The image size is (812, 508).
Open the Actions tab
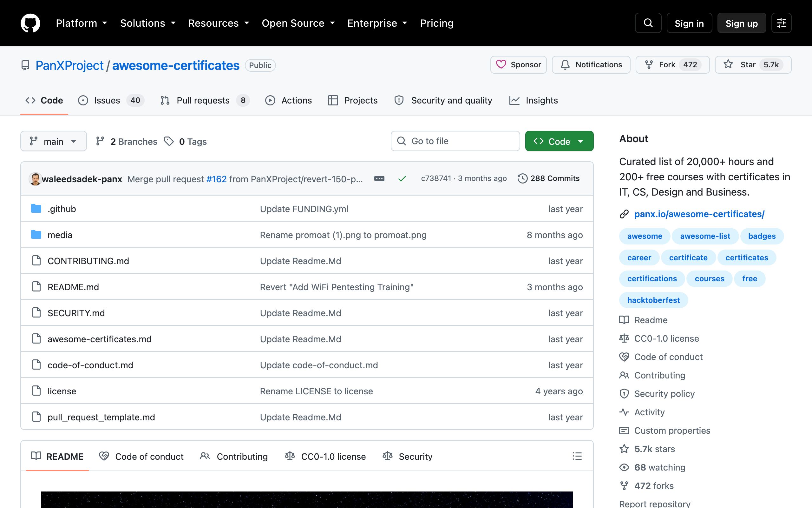pyautogui.click(x=288, y=100)
